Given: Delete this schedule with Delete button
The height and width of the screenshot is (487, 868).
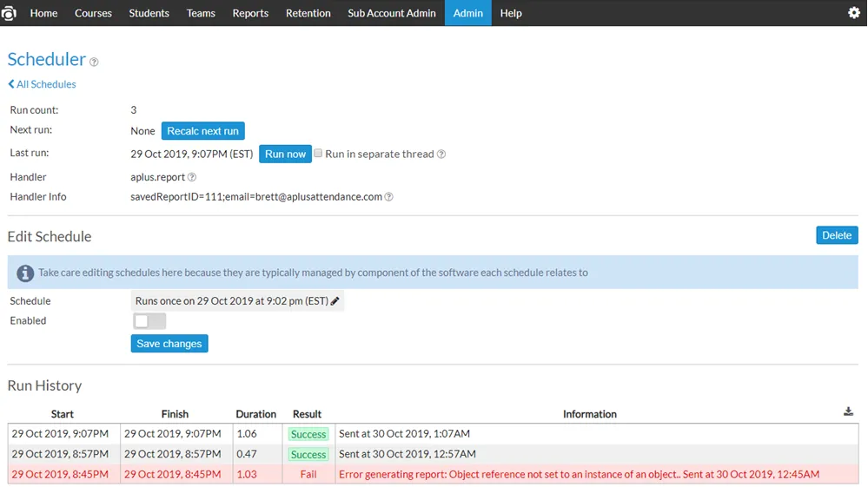Looking at the screenshot, I should point(837,235).
